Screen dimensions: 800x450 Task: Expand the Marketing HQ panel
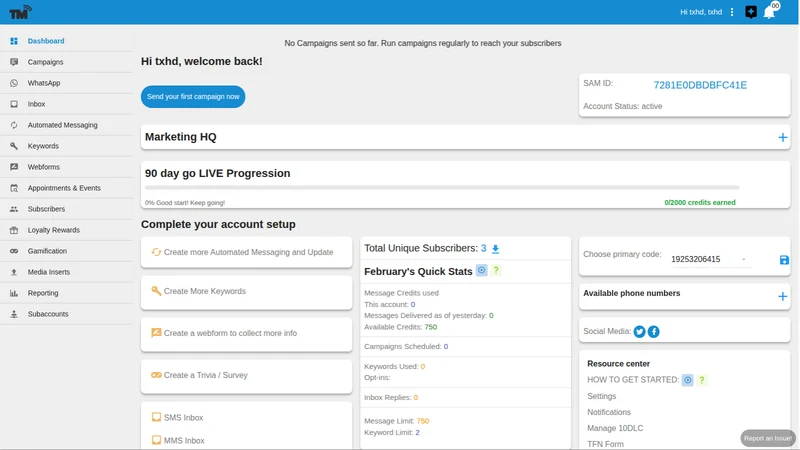click(x=782, y=137)
